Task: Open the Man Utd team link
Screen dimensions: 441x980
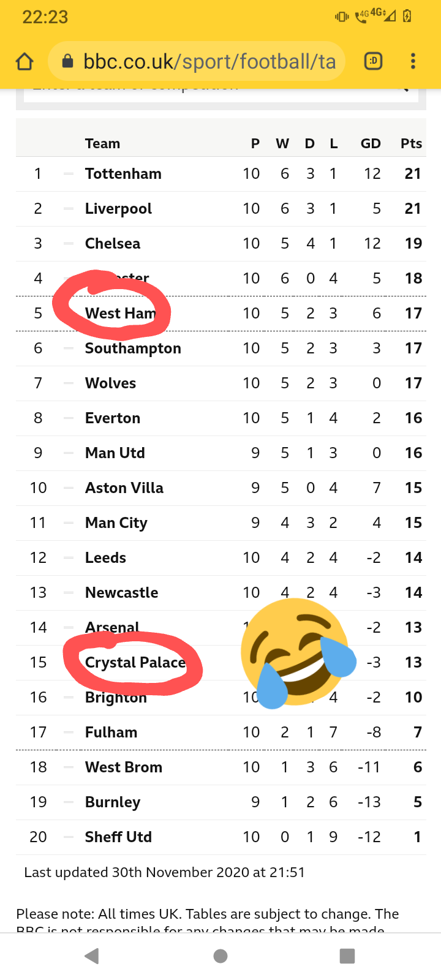Action: (115, 453)
